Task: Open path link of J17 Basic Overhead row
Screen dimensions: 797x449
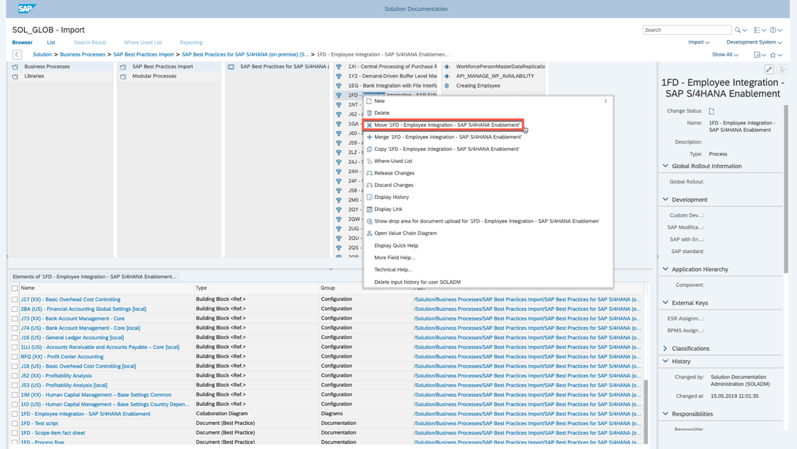Action: pyautogui.click(x=527, y=300)
